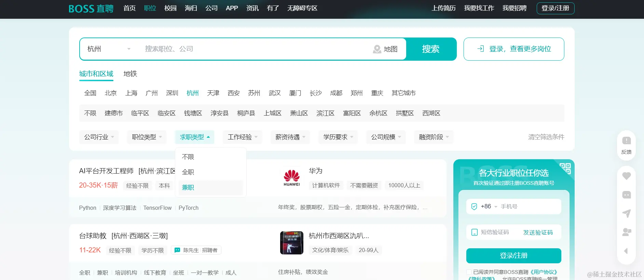Open 公司 in top navigation

(211, 8)
